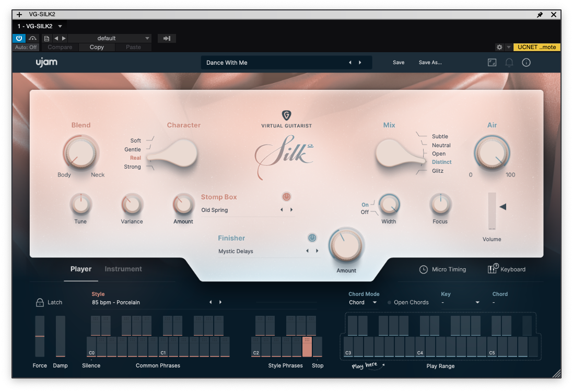Click the plus icon in title bar
Image resolution: width=573 pixels, height=392 pixels.
click(19, 15)
